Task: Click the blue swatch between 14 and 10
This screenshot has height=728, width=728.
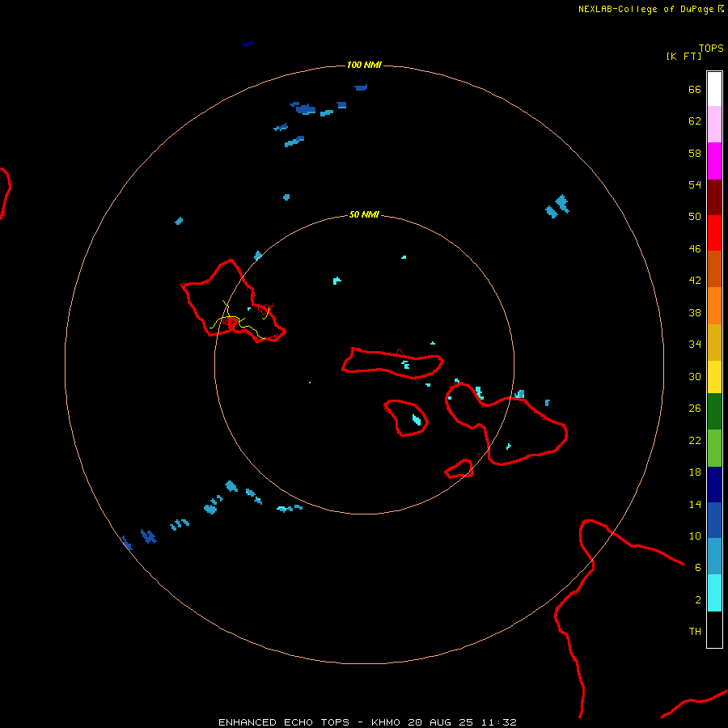Action: point(714,520)
